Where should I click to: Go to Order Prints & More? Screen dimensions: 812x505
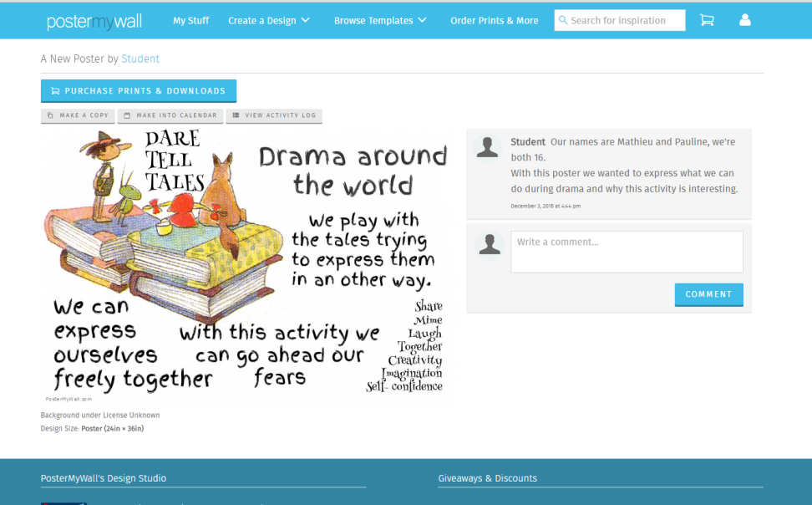pos(495,20)
